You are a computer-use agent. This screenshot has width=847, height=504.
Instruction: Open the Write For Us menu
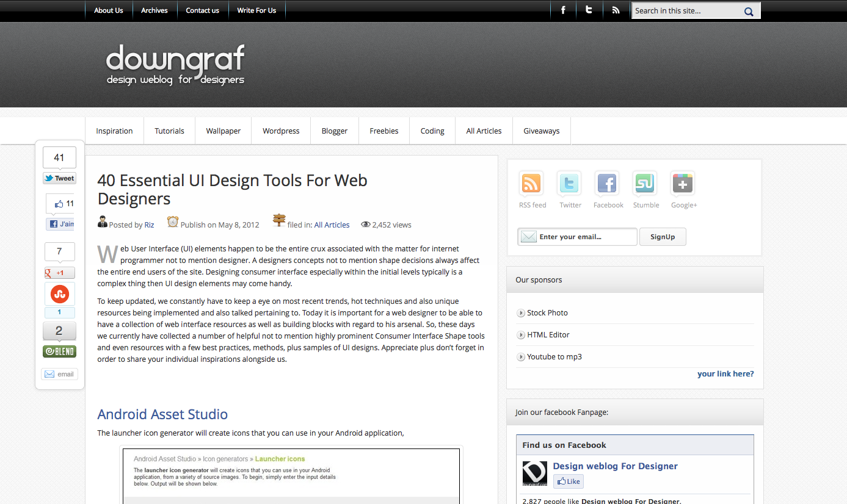point(256,10)
